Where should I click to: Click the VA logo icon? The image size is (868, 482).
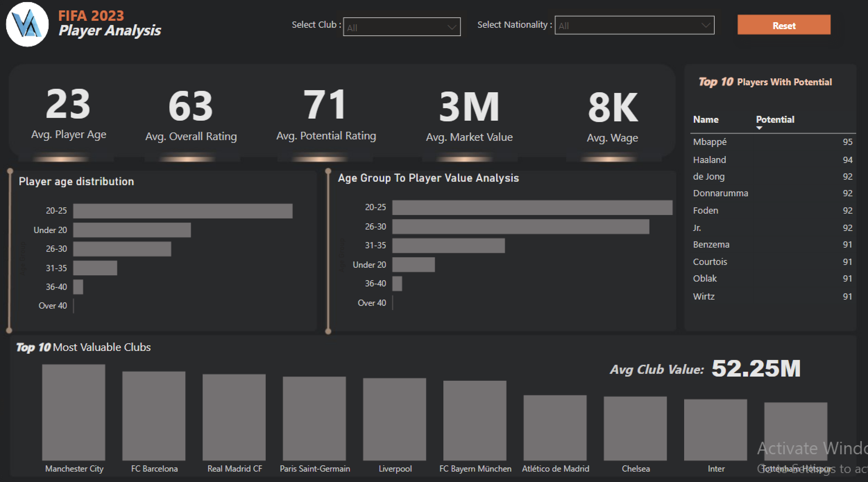click(27, 24)
